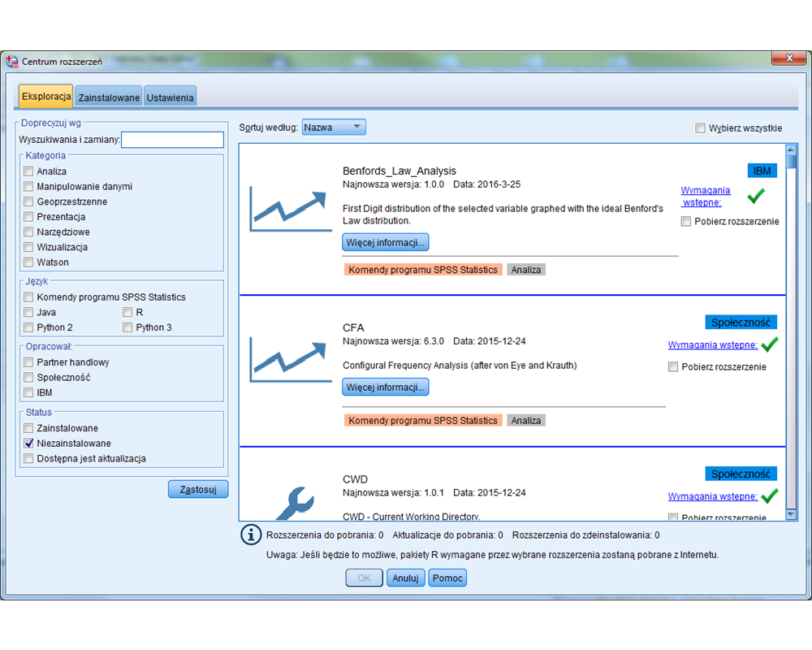
Task: Click Komendy programu SPSS Statistics tag under CFA
Action: [x=422, y=420]
